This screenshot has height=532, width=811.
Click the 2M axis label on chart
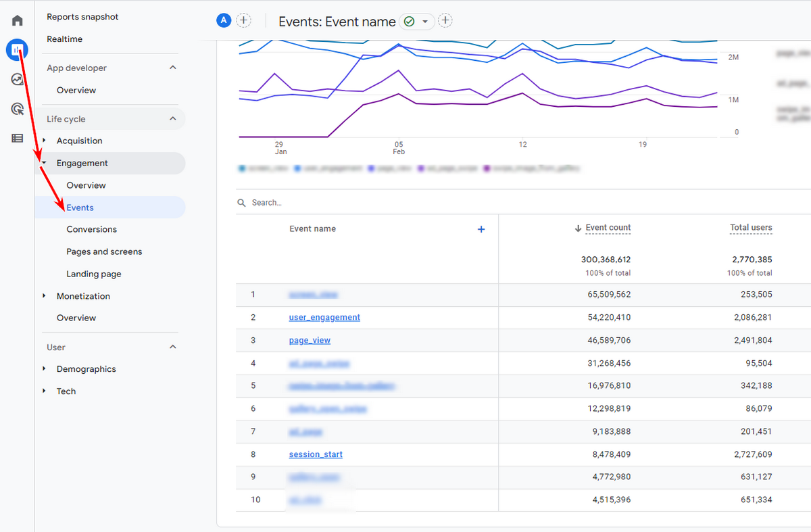point(733,57)
